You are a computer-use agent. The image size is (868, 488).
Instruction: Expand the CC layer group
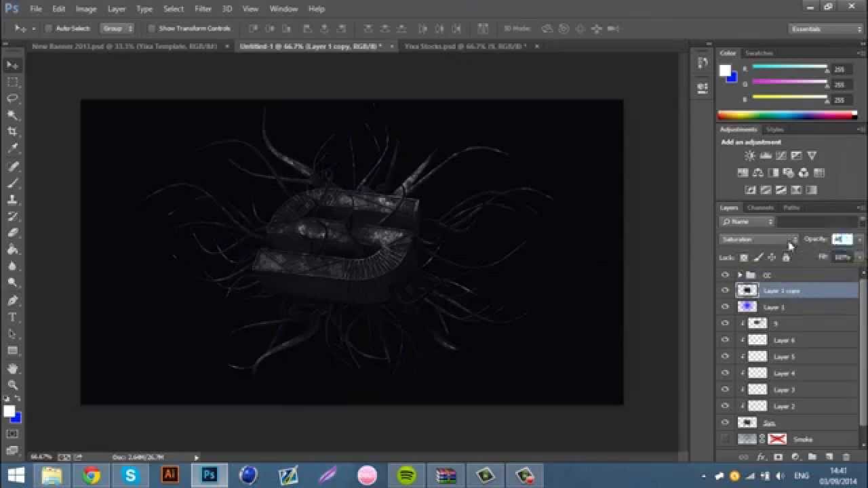coord(739,275)
